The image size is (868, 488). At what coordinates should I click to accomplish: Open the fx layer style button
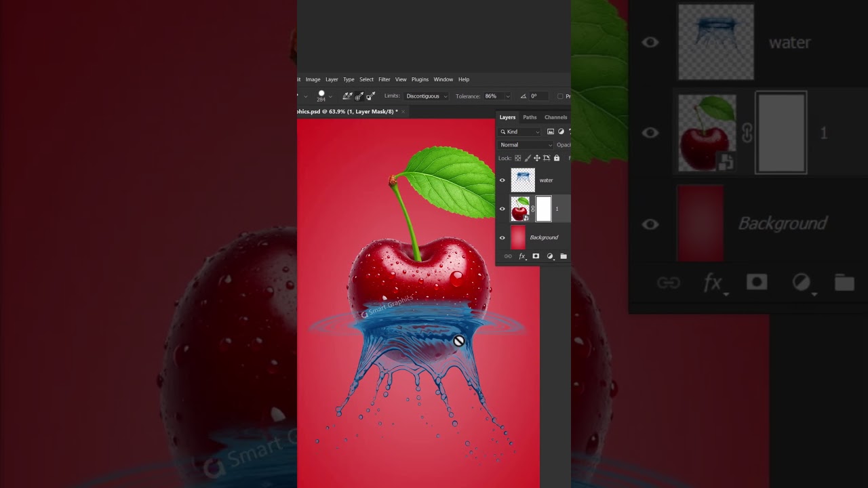point(522,256)
